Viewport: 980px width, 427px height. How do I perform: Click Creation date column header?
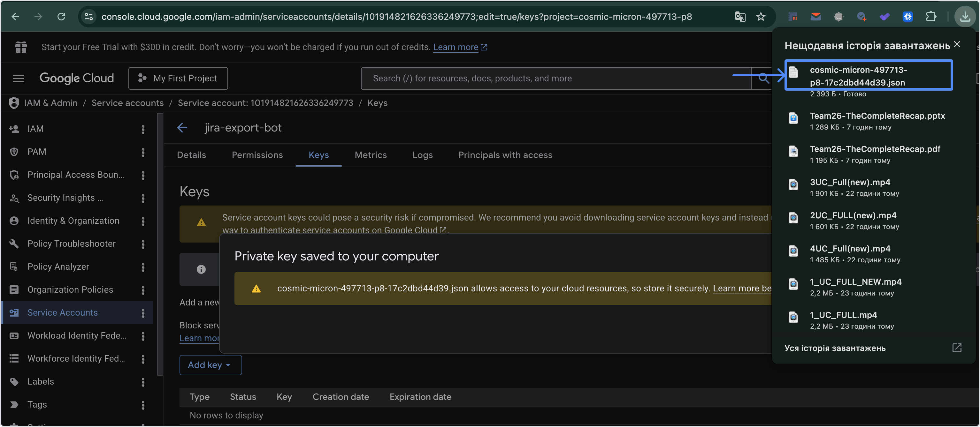(341, 397)
